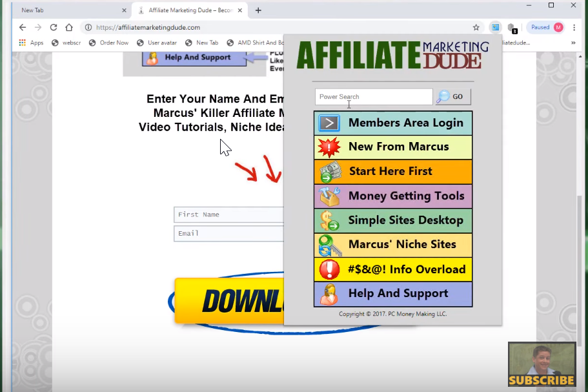Bookmark this page with star icon
Viewport: 588px width, 392px height.
476,27
